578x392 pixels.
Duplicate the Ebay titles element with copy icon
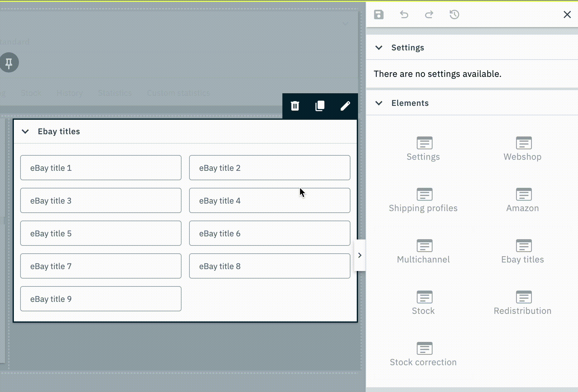(x=320, y=106)
